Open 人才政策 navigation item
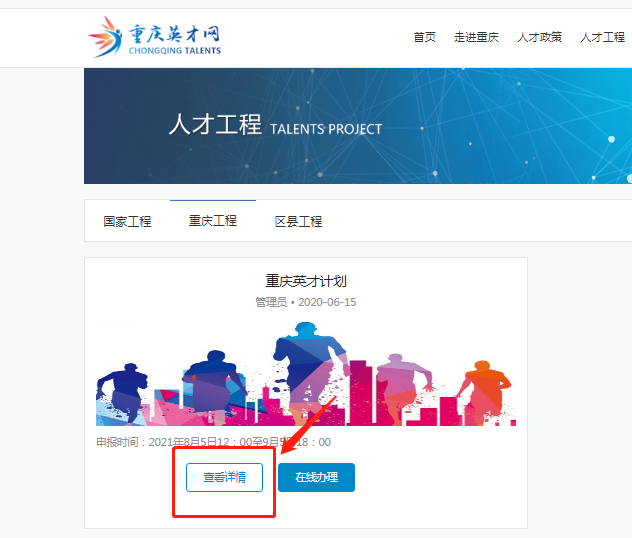 [540, 37]
